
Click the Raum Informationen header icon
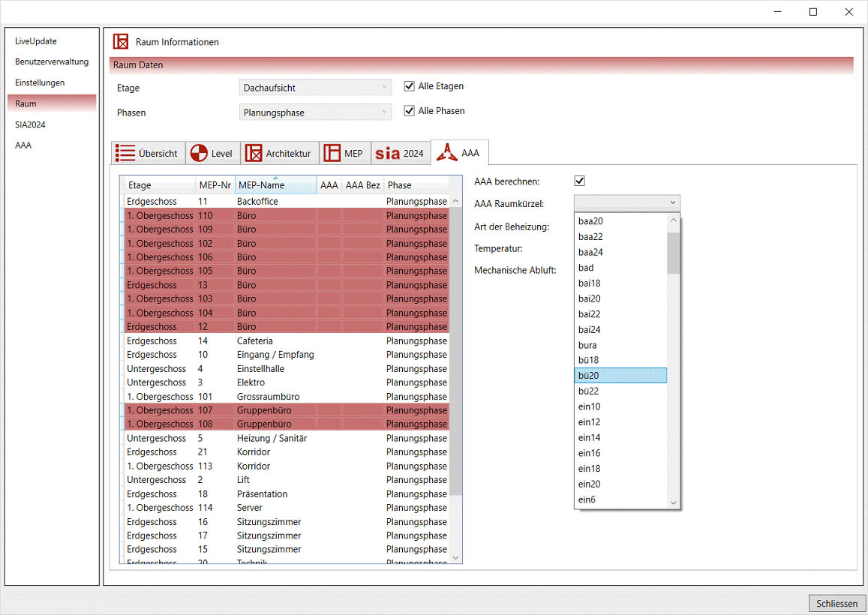121,42
